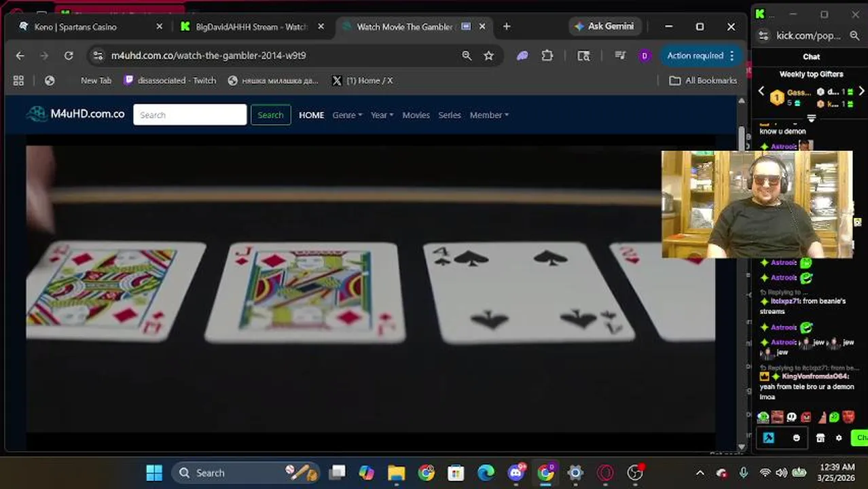Open the New Tab bookmark
This screenshot has width=868, height=489.
point(96,80)
